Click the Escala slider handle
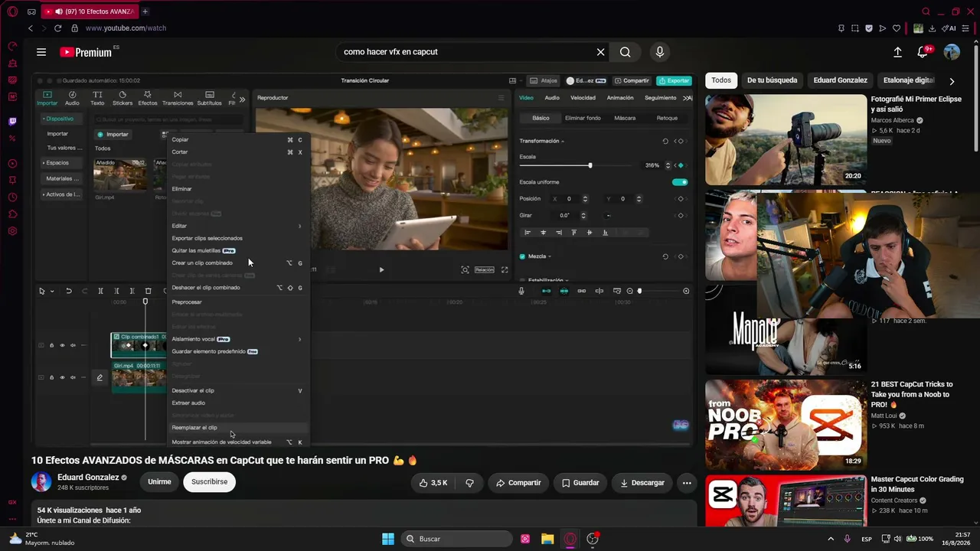This screenshot has height=551, width=980. (x=590, y=165)
